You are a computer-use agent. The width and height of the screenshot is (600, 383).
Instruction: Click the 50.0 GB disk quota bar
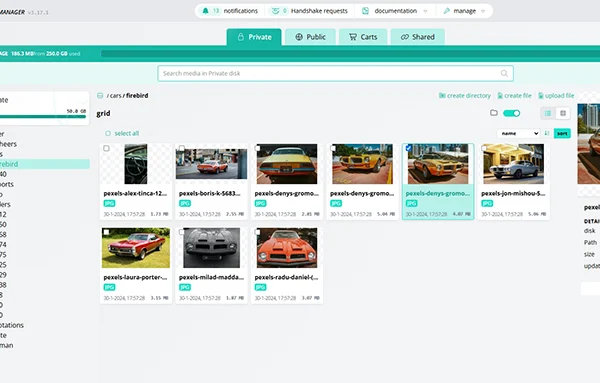[x=43, y=116]
